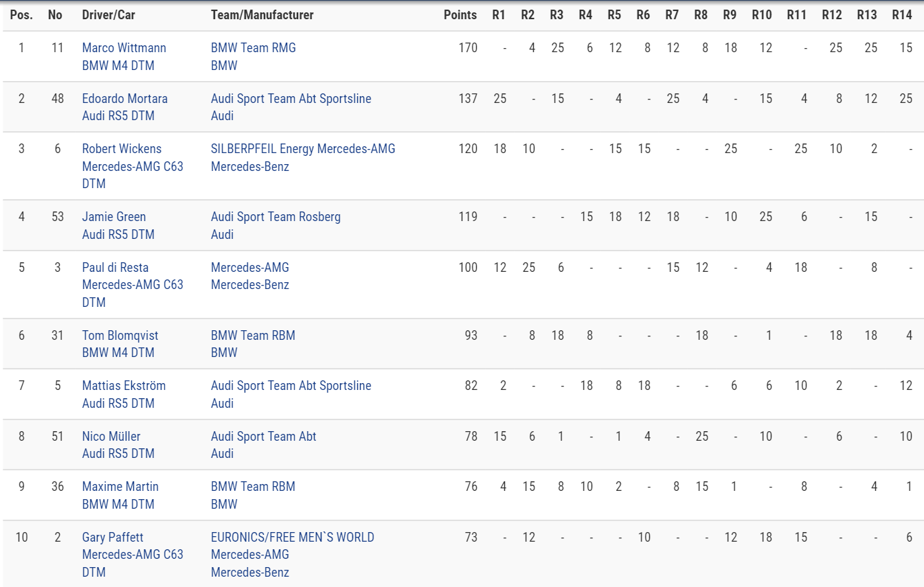Open Maxime Martin driver link
Image resolution: width=924 pixels, height=587 pixels.
pos(120,487)
